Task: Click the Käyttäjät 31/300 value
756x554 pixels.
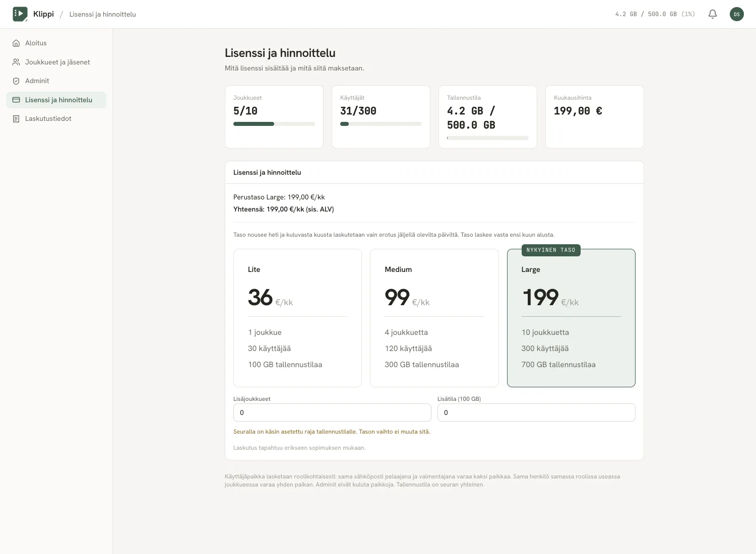Action: coord(358,111)
